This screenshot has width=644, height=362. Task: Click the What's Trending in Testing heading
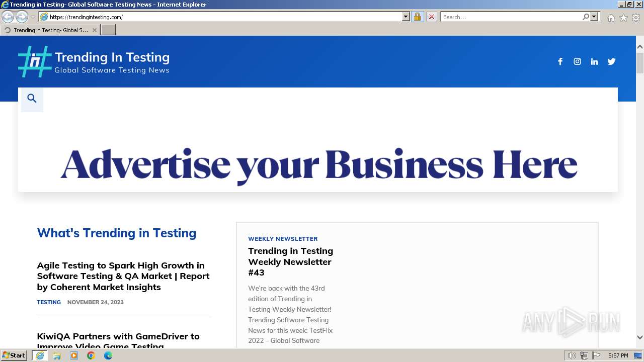coord(117,233)
